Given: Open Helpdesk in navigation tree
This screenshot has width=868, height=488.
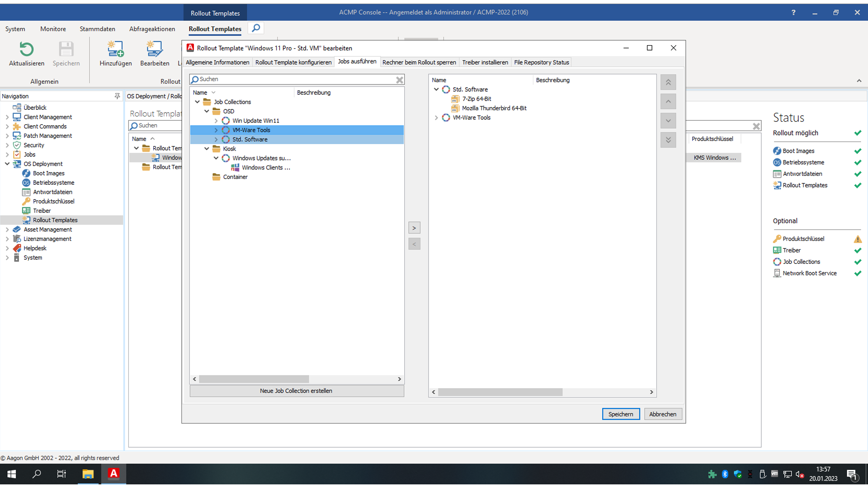Looking at the screenshot, I should 35,248.
